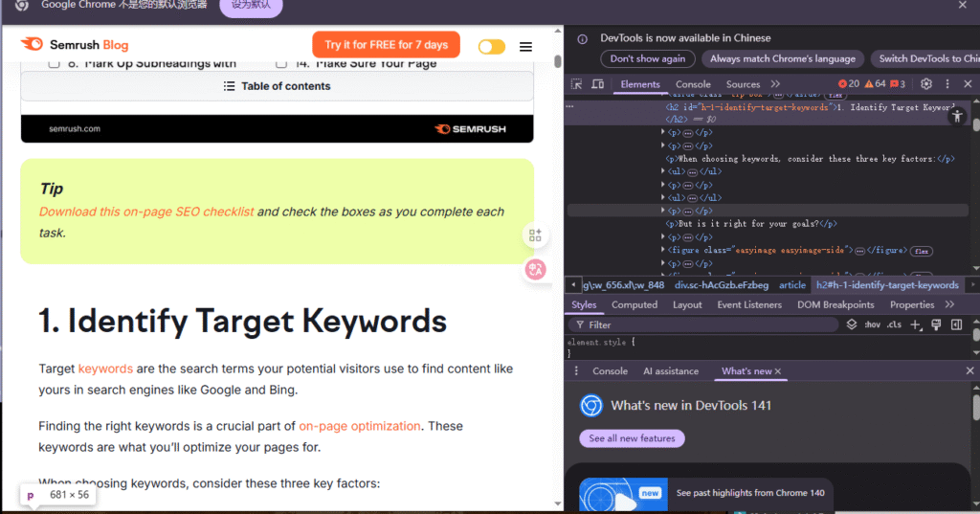Toggle computed styles sidebar icon
The height and width of the screenshot is (514, 980).
tap(956, 325)
